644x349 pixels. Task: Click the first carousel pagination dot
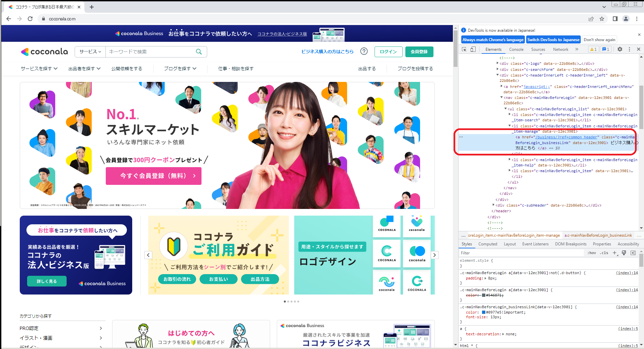coord(285,302)
